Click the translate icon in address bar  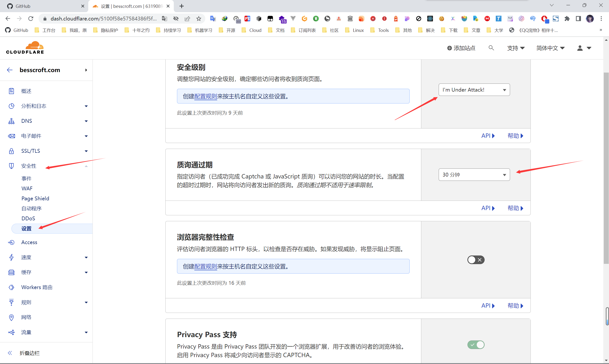(x=164, y=19)
